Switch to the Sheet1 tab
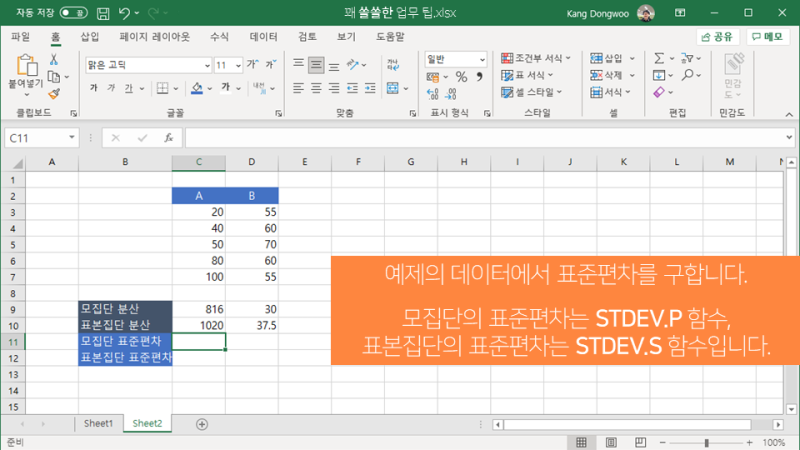The height and width of the screenshot is (450, 800). point(98,423)
